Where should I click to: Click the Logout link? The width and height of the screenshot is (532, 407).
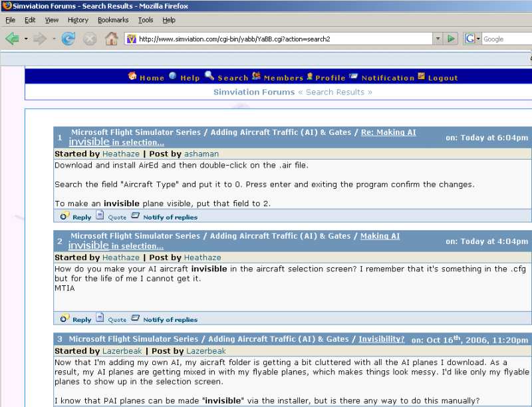(x=443, y=78)
